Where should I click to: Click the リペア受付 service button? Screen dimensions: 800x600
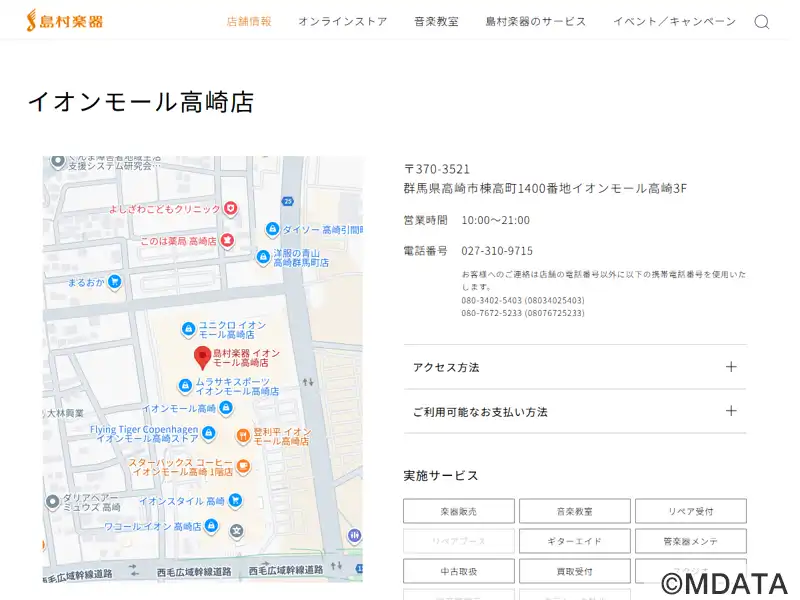[x=690, y=511]
